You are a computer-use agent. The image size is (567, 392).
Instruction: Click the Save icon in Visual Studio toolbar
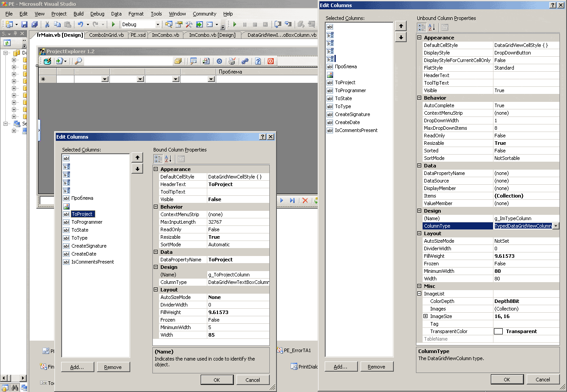click(24, 24)
